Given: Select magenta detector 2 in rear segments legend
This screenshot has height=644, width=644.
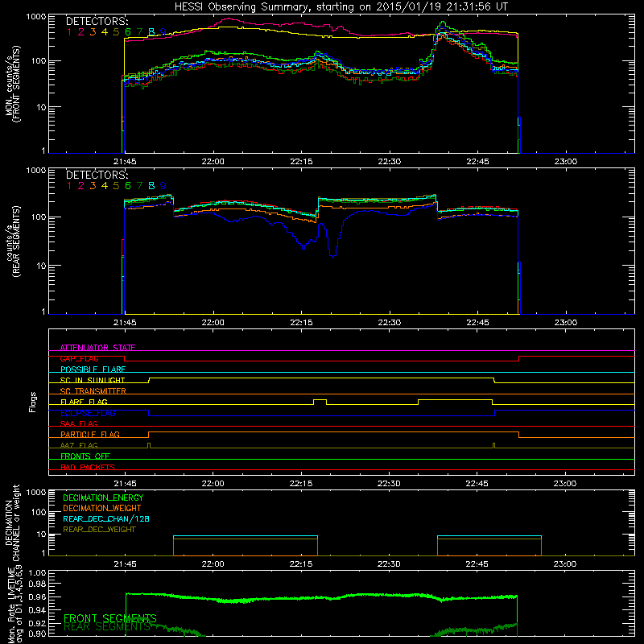Looking at the screenshot, I should pyautogui.click(x=81, y=186).
